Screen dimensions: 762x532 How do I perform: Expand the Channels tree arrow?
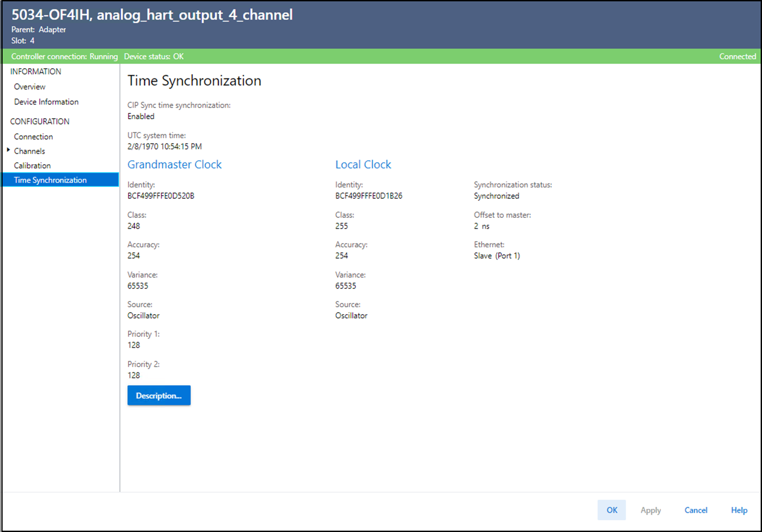click(x=8, y=150)
